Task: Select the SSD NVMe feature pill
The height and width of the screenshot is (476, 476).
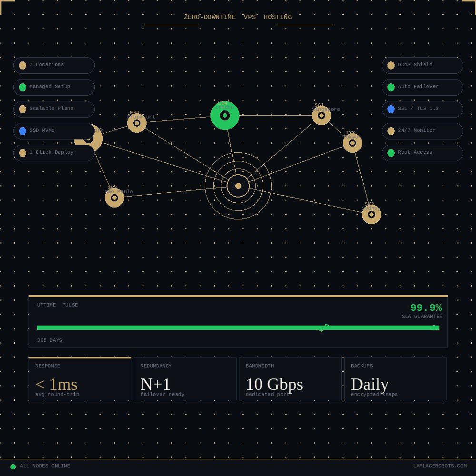Action: pyautogui.click(x=54, y=131)
